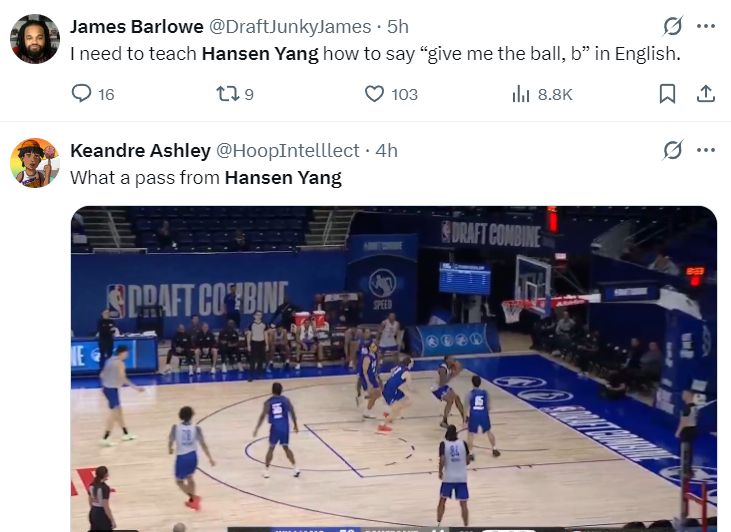View analytics for the 8.8K views tweet
The image size is (731, 532).
[542, 94]
